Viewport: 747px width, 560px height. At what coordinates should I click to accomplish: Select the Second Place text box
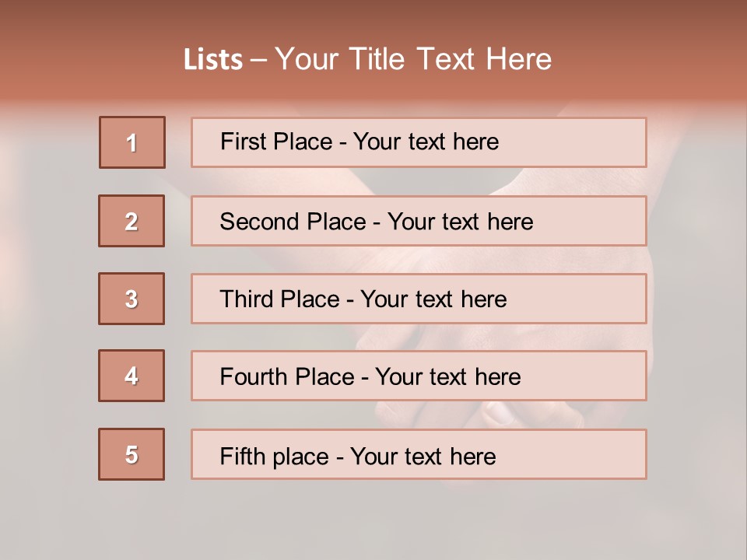pos(419,221)
